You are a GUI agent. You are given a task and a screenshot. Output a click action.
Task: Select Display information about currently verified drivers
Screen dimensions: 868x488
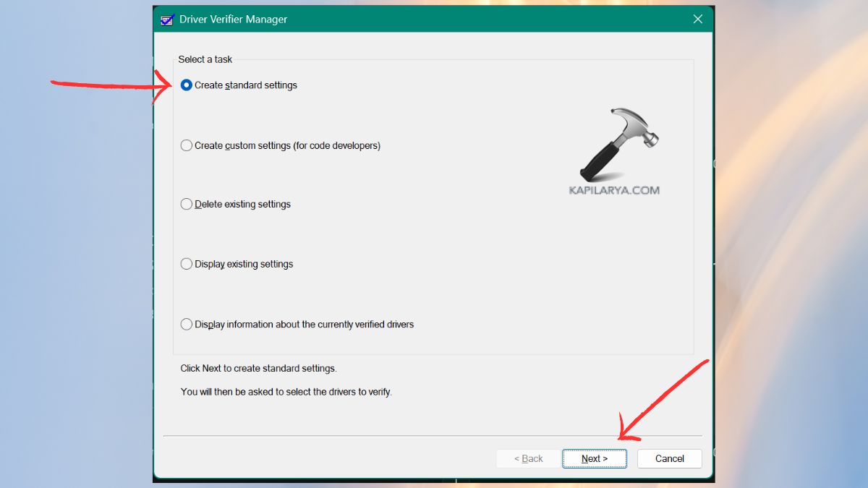tap(187, 324)
